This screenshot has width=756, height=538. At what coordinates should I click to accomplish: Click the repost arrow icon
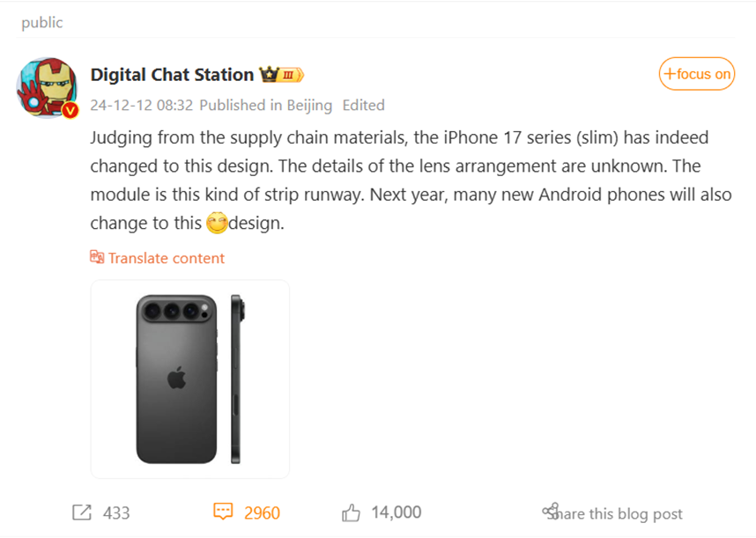click(82, 512)
